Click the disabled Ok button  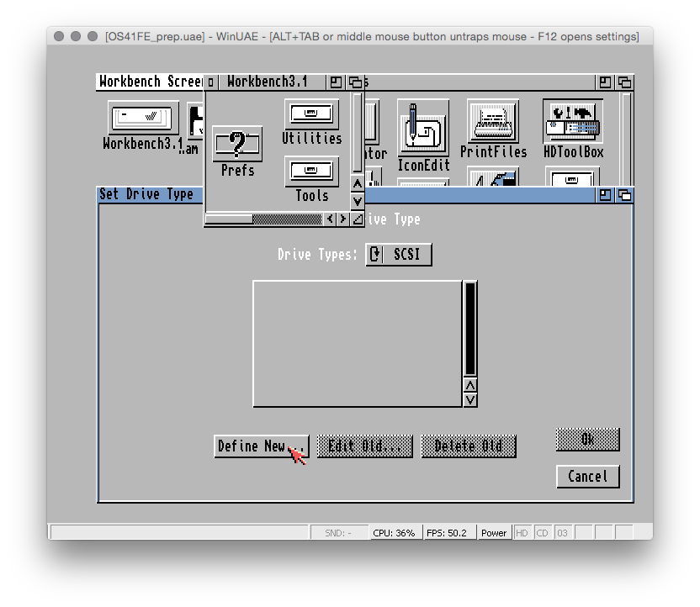click(x=587, y=440)
